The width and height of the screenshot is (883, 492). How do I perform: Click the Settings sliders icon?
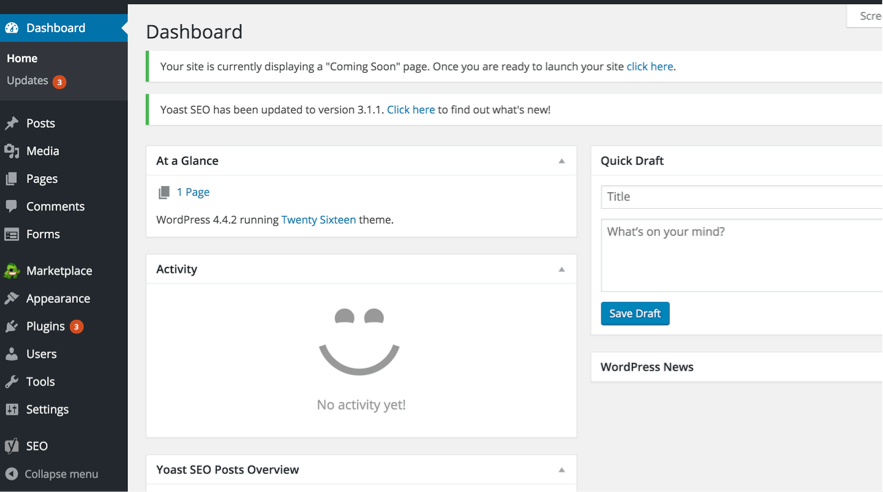(12, 409)
